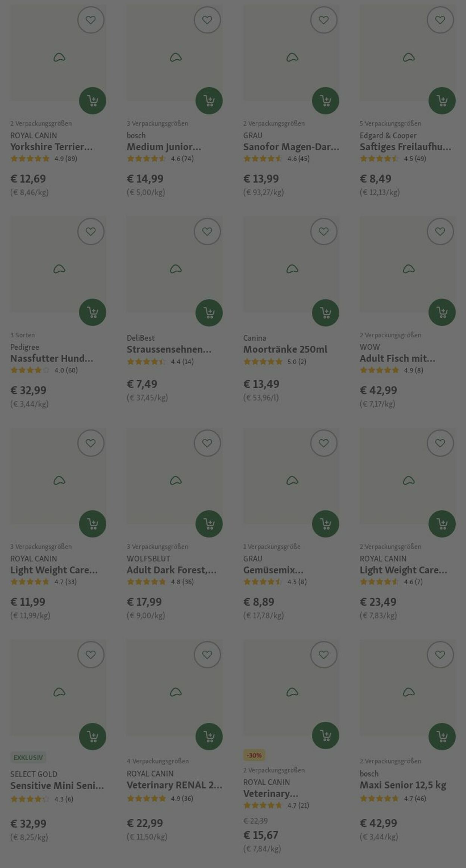The width and height of the screenshot is (466, 868).
Task: Favorite the Royal Canin Veterinary RENAL product
Action: click(207, 655)
